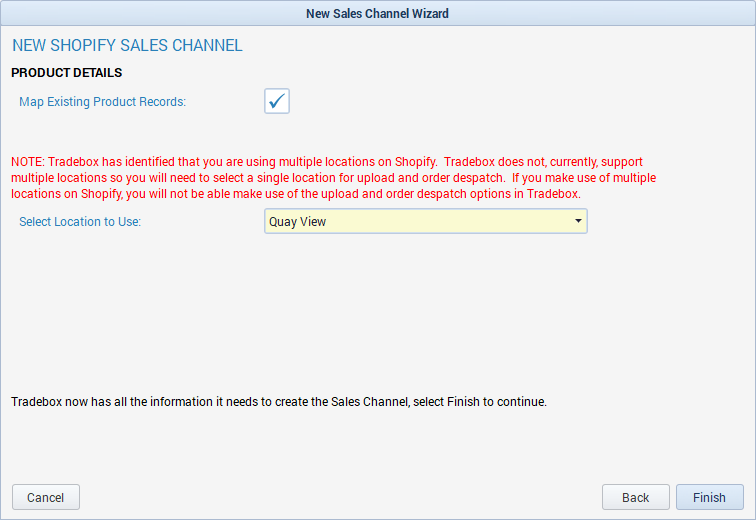Go Back to the previous wizard step
Screen dimensions: 756x520
(635, 497)
